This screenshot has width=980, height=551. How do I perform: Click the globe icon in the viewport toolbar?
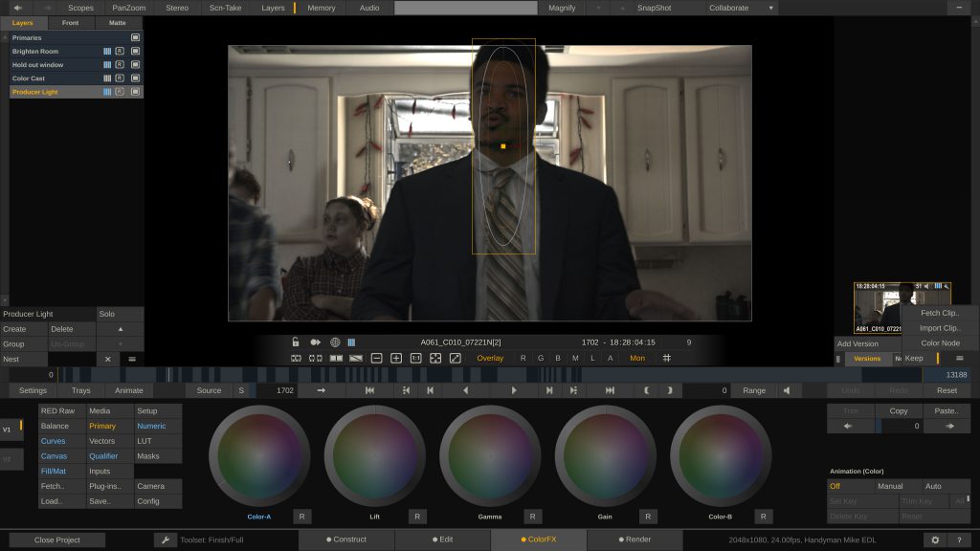click(334, 342)
